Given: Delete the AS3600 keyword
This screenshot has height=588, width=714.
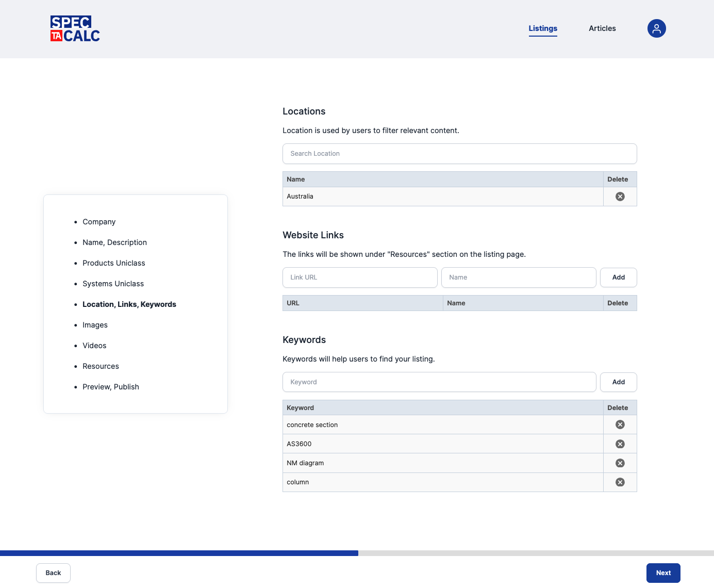Looking at the screenshot, I should (620, 444).
